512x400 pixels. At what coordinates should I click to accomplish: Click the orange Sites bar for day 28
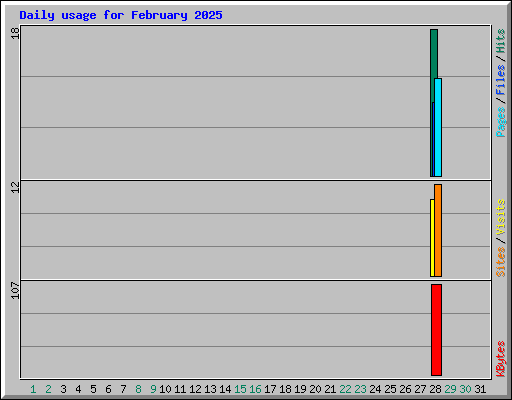point(438,230)
